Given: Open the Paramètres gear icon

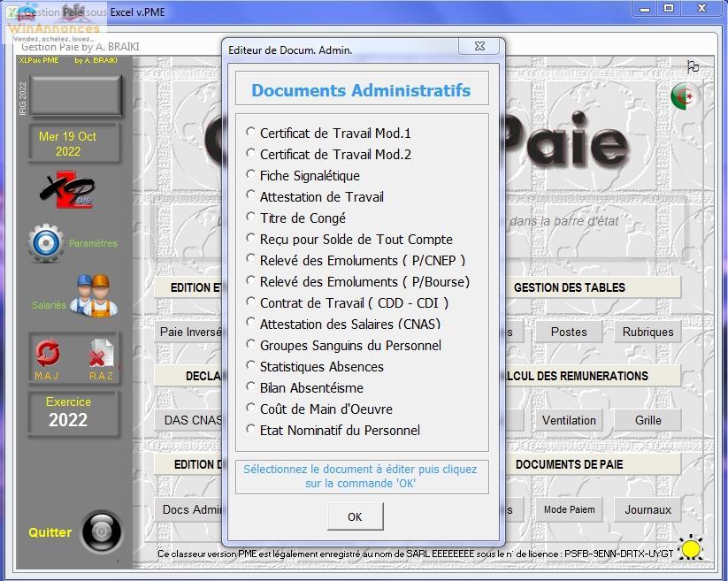Looking at the screenshot, I should click(x=45, y=243).
